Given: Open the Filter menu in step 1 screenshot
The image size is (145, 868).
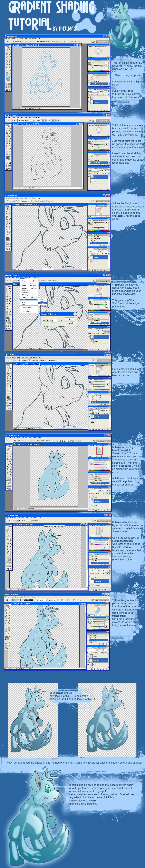Looking at the screenshot, I should 26,38.
